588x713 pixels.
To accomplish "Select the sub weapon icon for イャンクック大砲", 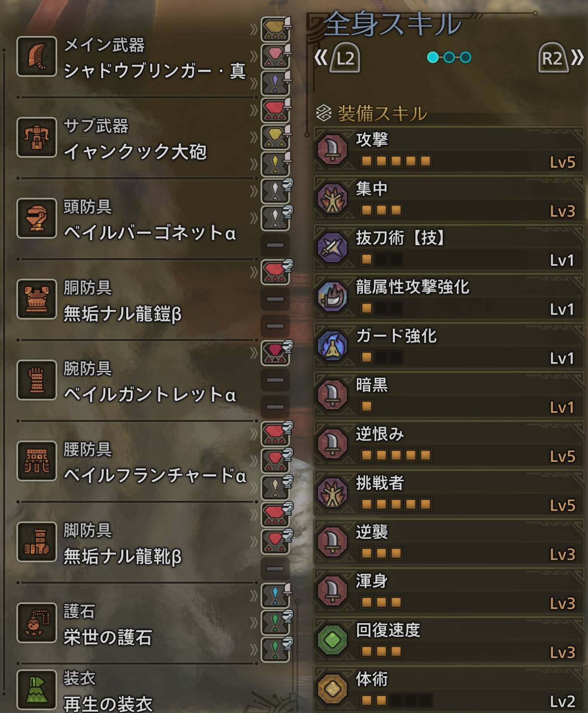I will (x=36, y=137).
